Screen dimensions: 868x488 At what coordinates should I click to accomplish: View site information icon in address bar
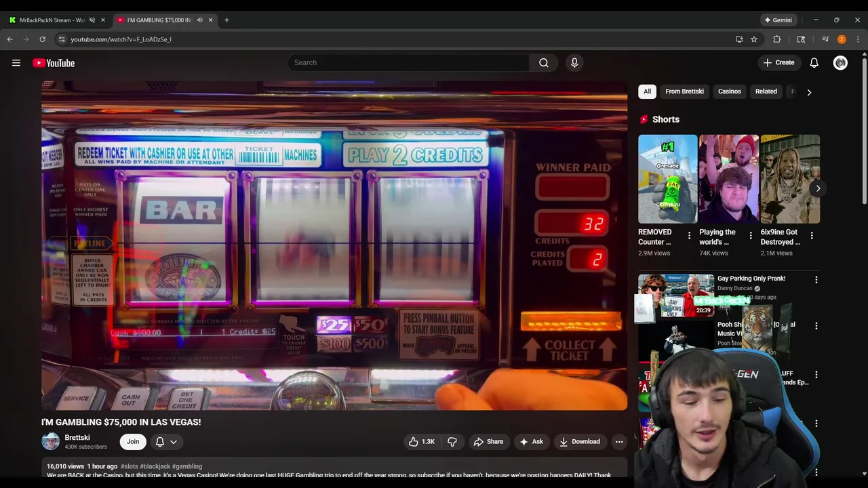(62, 39)
